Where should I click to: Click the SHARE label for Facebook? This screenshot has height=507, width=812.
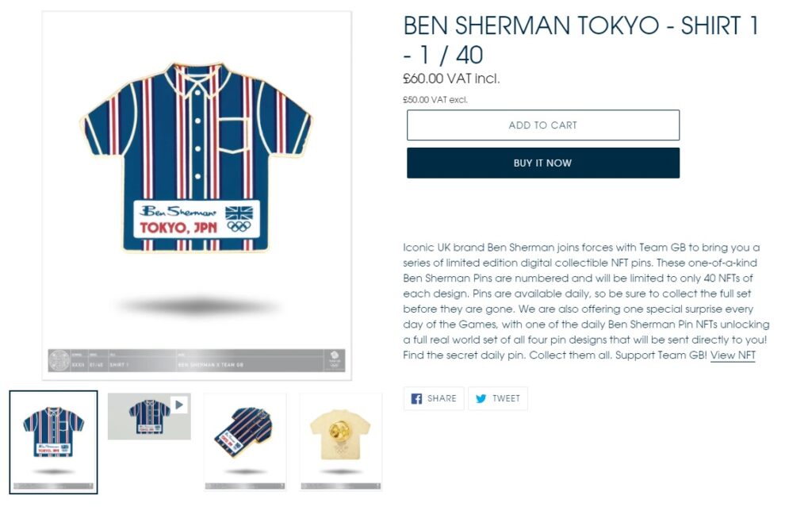(x=442, y=398)
